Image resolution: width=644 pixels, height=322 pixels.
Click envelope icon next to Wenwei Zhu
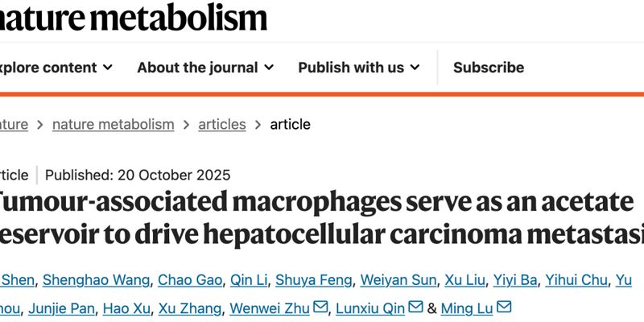pos(320,308)
